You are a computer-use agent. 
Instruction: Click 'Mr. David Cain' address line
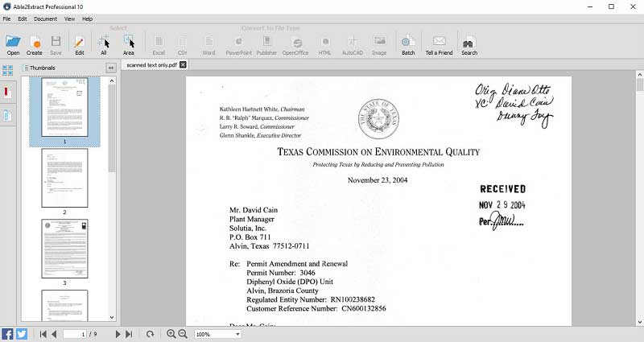click(x=254, y=210)
